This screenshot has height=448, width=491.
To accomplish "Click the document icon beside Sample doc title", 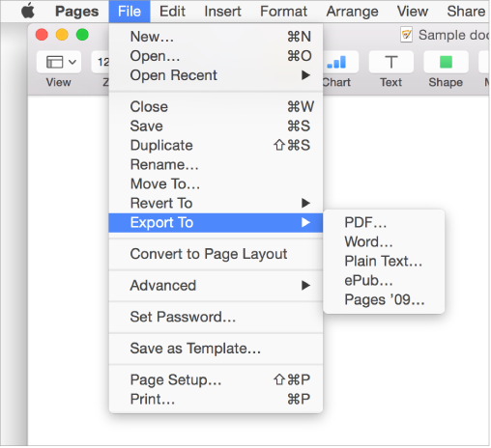I will [406, 35].
